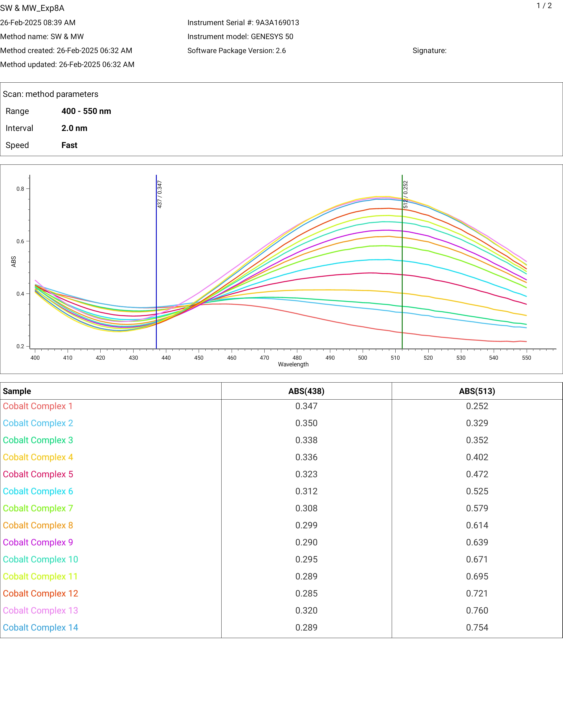
Task: Click the Sample column header
Action: tap(17, 391)
